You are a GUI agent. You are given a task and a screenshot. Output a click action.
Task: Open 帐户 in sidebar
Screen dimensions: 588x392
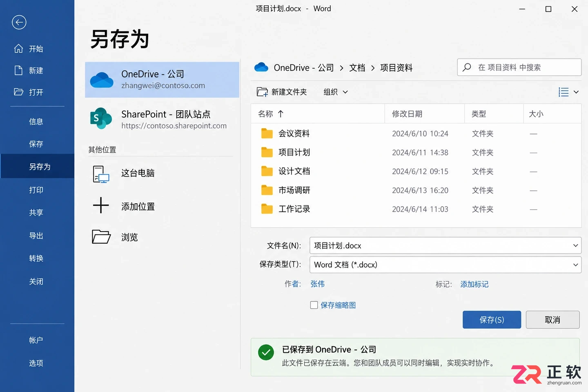coord(36,340)
